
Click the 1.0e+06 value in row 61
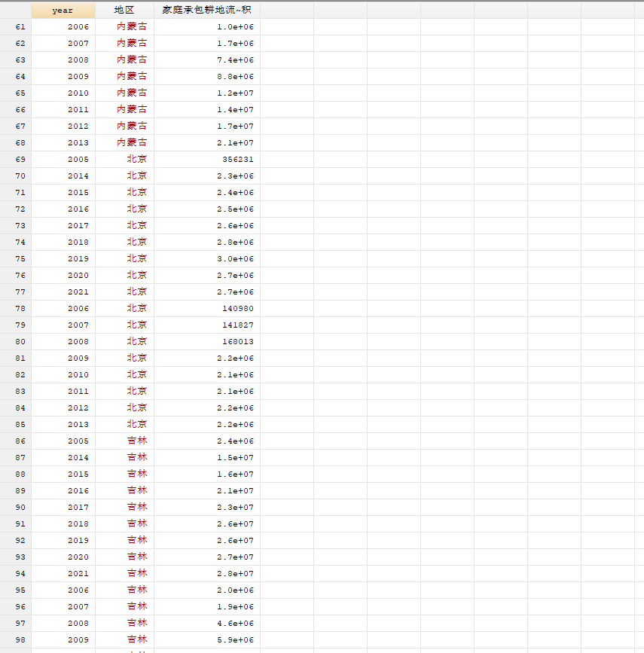[x=235, y=26]
